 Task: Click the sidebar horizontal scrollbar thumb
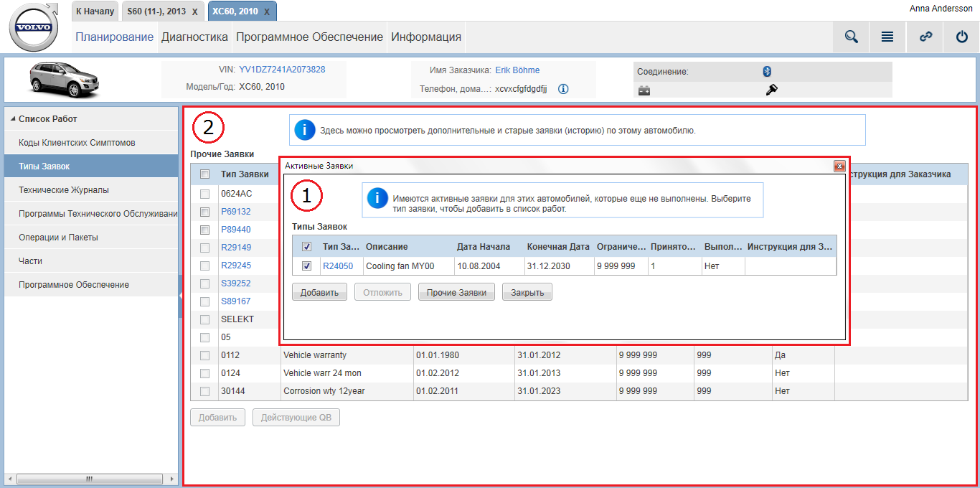pyautogui.click(x=89, y=479)
